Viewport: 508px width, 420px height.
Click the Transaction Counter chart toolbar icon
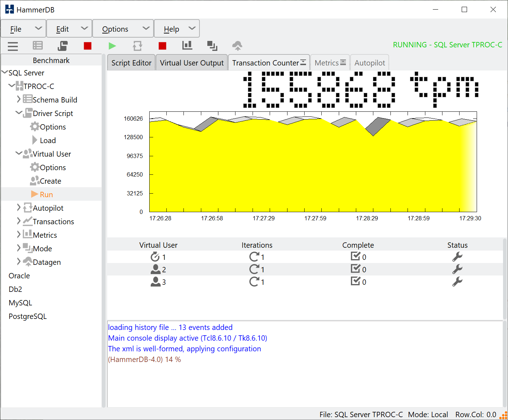click(187, 45)
